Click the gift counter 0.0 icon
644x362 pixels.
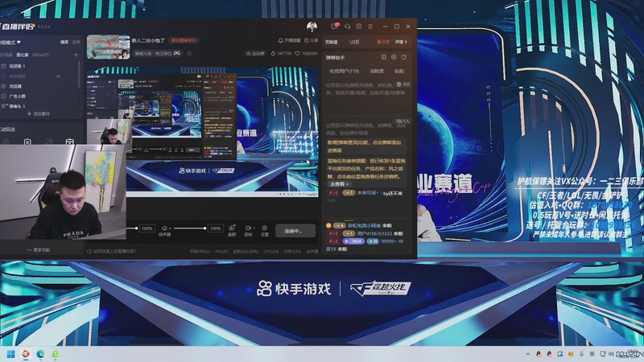click(403, 84)
